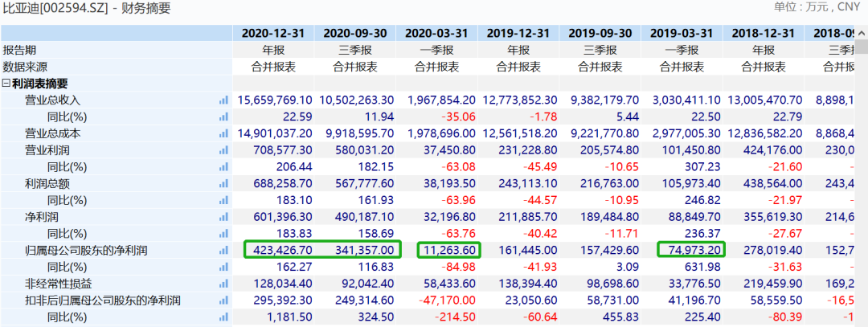This screenshot has height=327, width=868.
Task: Select cell 423,426.70 net profit value
Action: pyautogui.click(x=282, y=250)
